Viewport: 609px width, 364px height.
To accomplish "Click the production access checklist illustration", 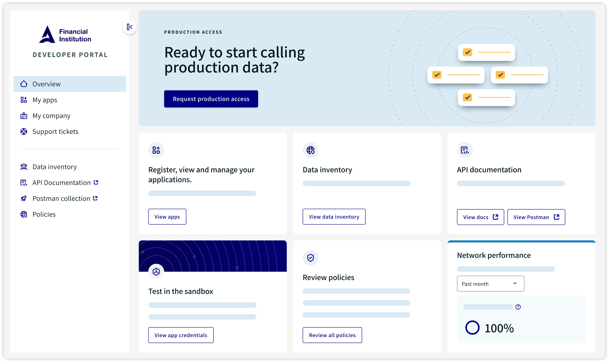I will tap(487, 75).
